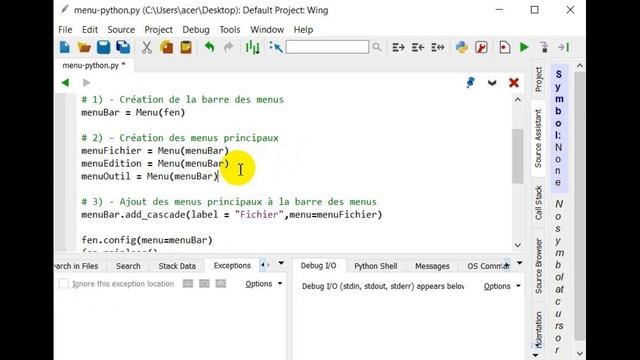Click the Copy toolbar icon

point(167,47)
